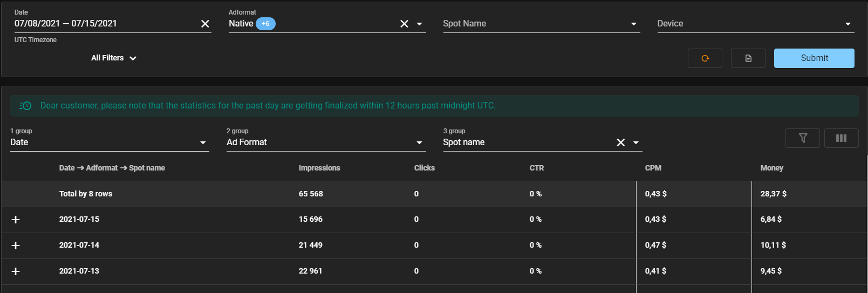Screen dimensions: 868x293
Task: Clear the date range with the X icon
Action: [205, 24]
